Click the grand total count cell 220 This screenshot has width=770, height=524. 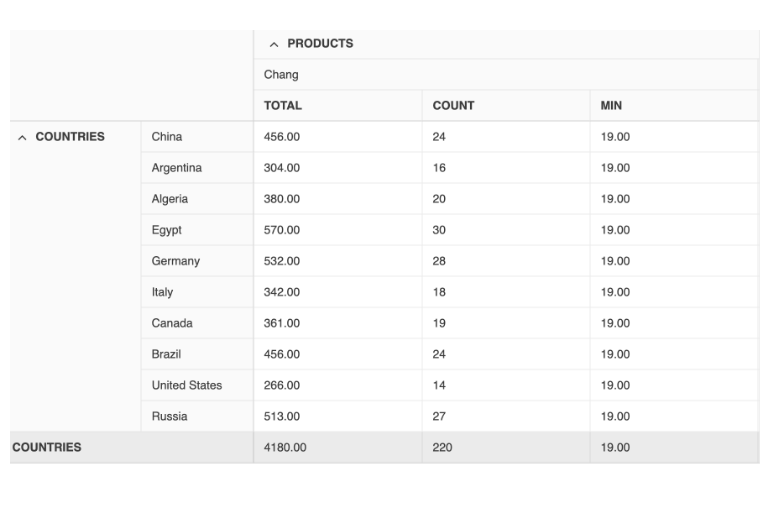[x=442, y=448]
